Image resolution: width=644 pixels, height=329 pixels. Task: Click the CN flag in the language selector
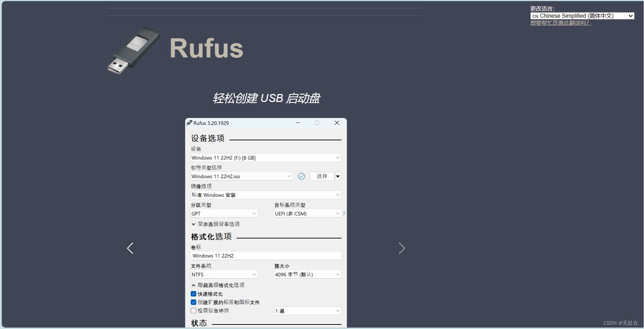click(x=535, y=16)
